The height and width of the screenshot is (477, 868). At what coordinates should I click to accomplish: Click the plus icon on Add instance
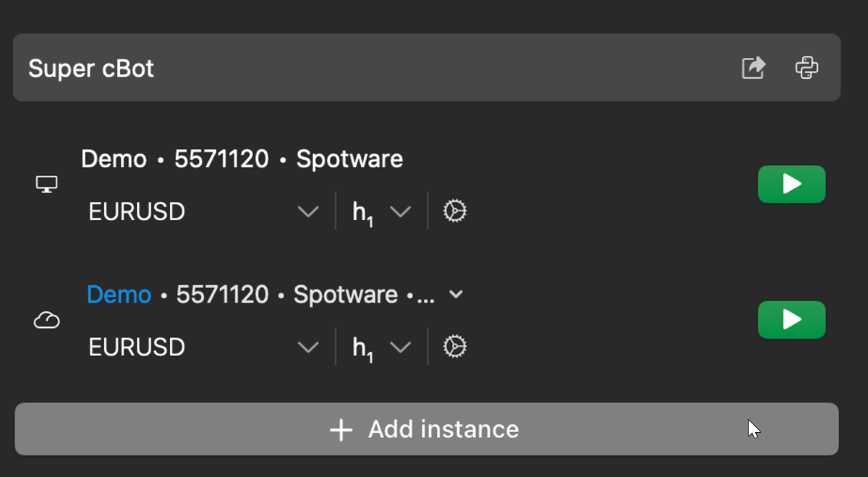tap(341, 430)
